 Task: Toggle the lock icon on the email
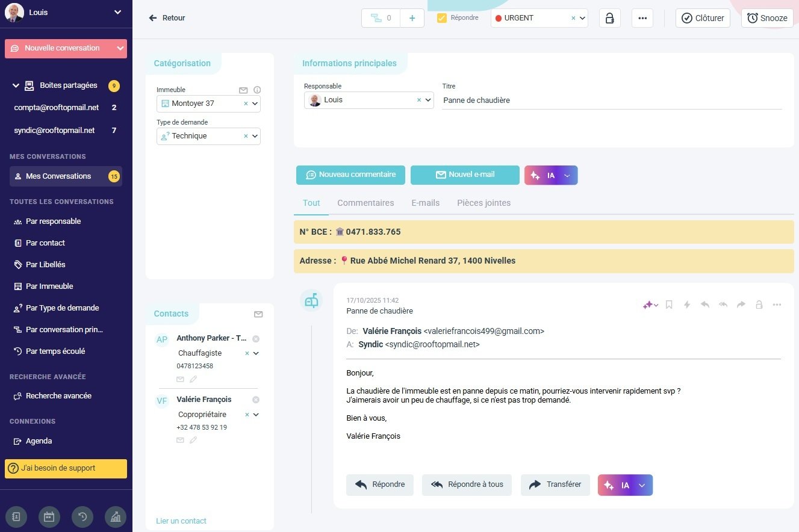759,305
